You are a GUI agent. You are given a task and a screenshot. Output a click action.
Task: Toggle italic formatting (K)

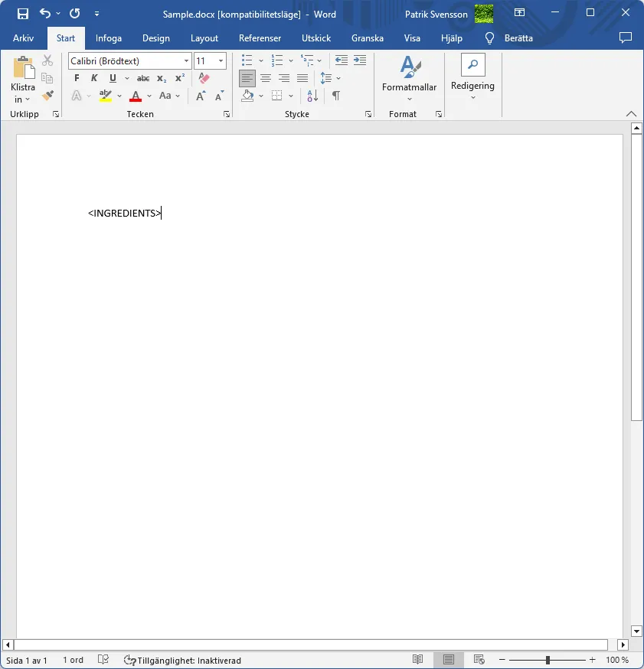(x=94, y=78)
